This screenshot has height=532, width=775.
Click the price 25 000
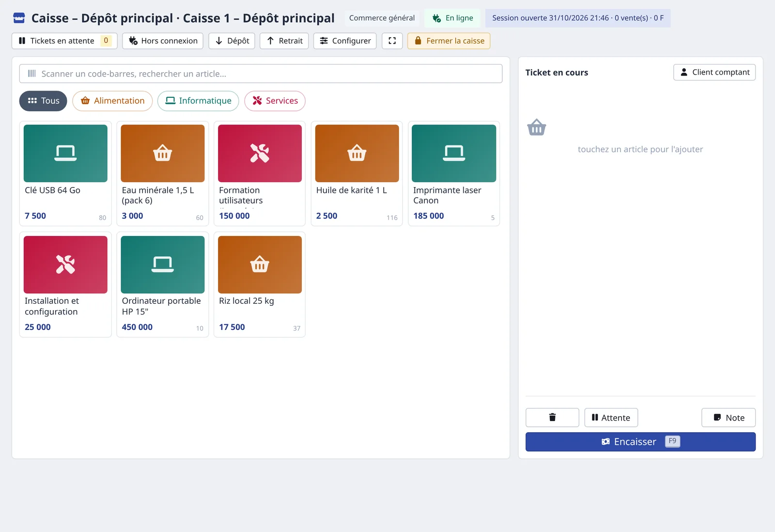[x=38, y=327]
